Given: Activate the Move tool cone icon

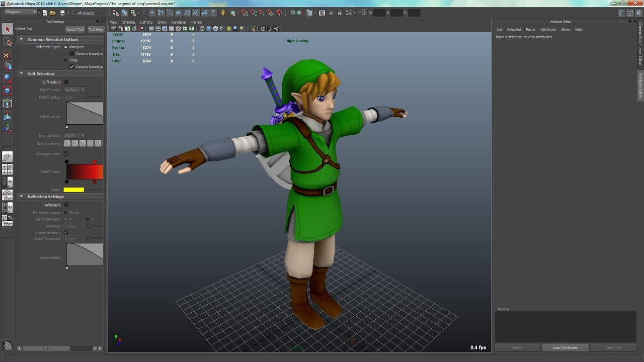Looking at the screenshot, I should pos(7,66).
